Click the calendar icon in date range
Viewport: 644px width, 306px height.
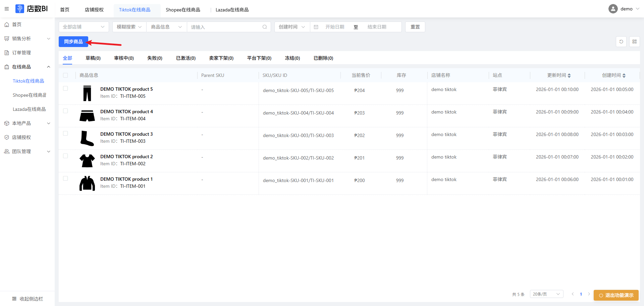(316, 27)
